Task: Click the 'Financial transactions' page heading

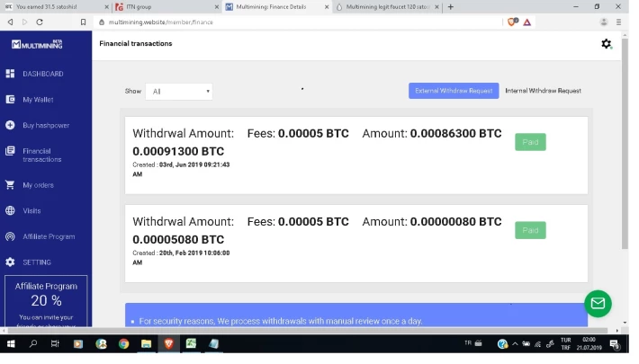Action: pos(138,44)
